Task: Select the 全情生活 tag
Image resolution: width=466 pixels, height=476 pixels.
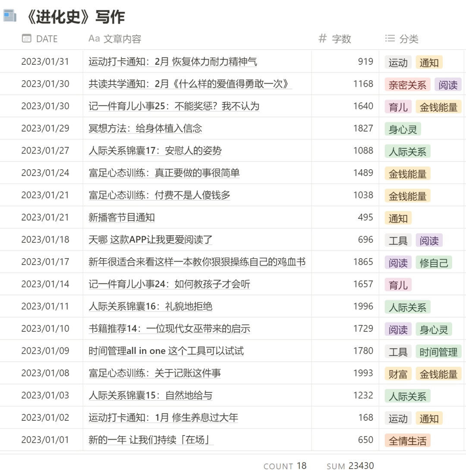Action: [407, 441]
